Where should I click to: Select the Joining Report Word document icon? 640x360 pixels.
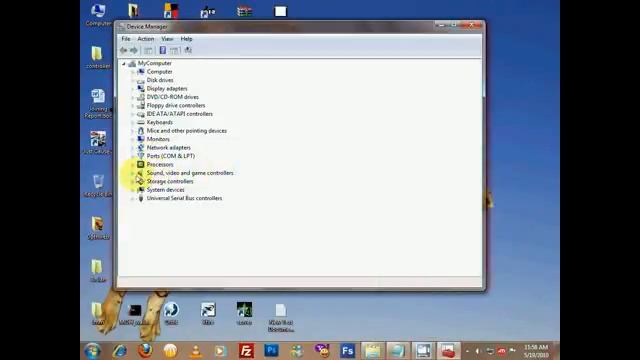(x=98, y=104)
